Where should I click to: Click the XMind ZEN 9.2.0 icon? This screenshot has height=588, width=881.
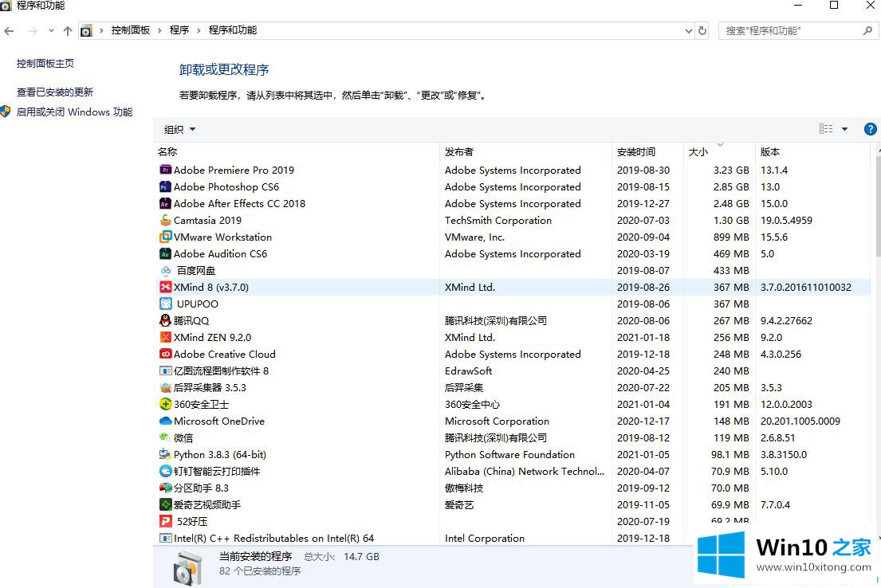pos(165,337)
